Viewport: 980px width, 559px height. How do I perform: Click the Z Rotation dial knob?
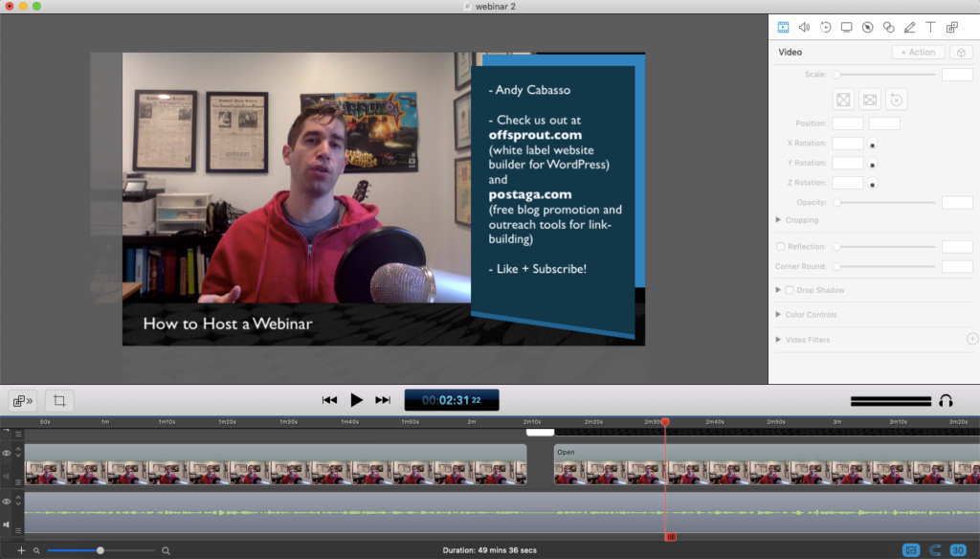[873, 184]
